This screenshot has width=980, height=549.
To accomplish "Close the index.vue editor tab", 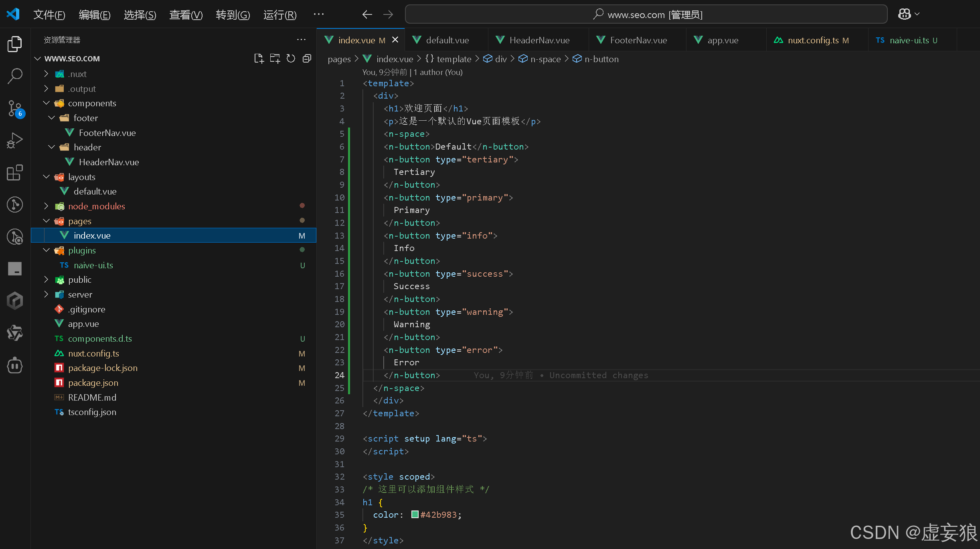I will point(395,40).
